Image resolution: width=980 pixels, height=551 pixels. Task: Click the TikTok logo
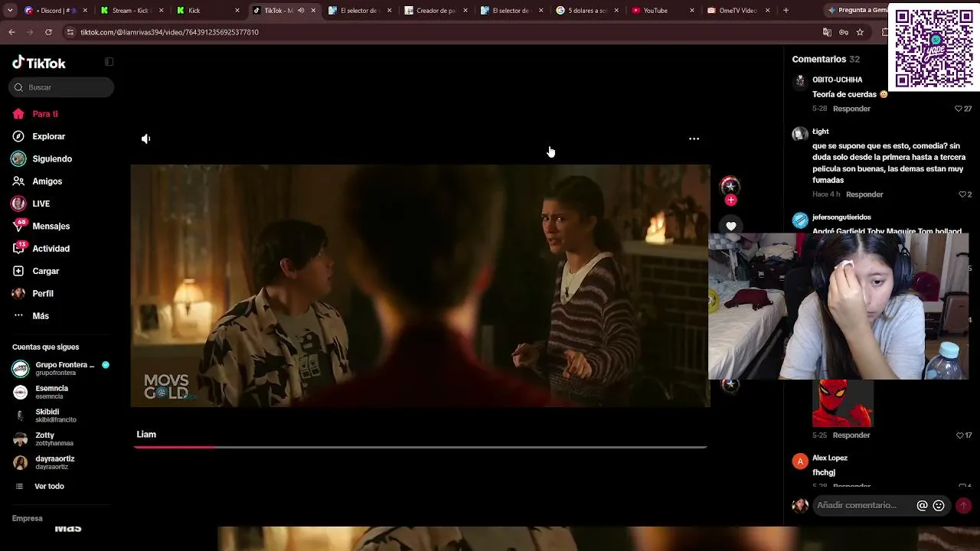[x=39, y=63]
